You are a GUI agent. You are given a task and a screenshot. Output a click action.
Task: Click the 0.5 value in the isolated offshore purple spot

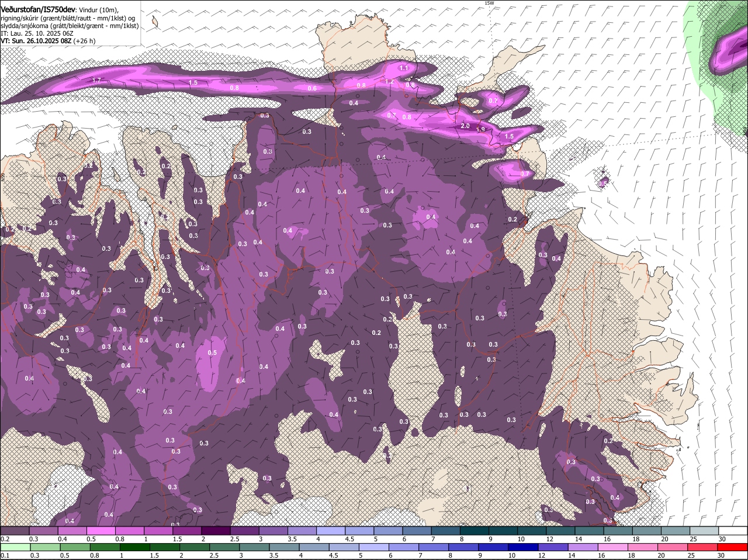point(603,184)
